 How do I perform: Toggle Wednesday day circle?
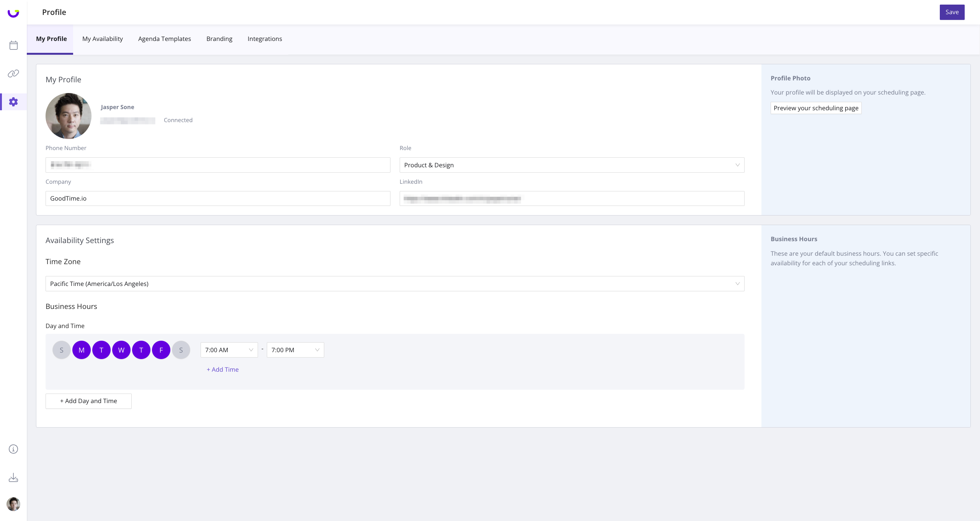point(121,350)
